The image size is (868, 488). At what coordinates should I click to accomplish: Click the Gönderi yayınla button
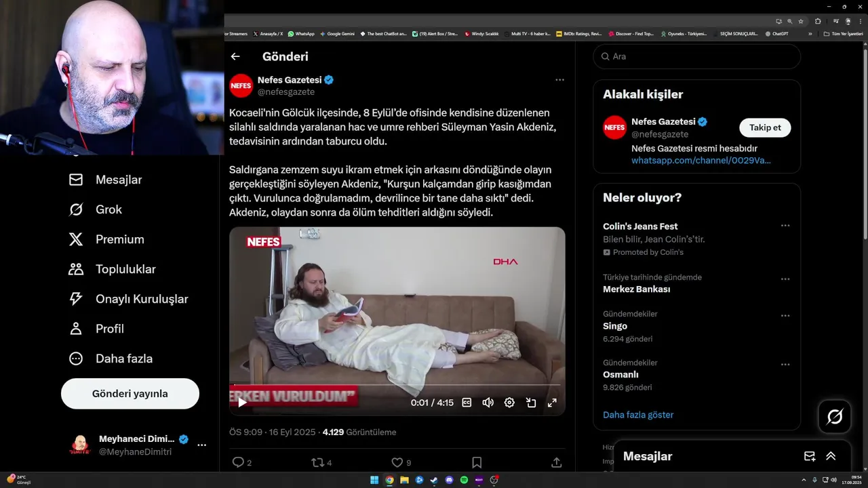130,394
